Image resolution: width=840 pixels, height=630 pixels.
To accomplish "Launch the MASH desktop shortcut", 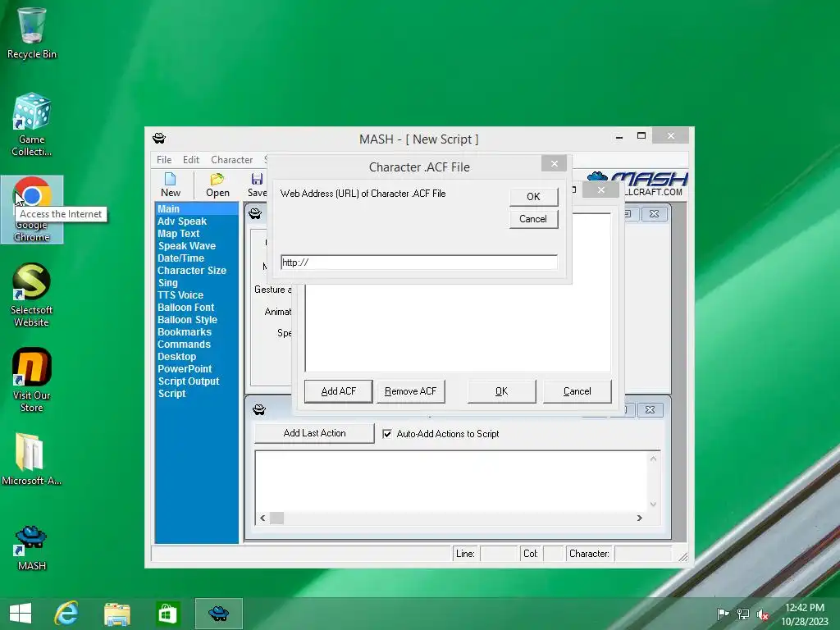I will [x=32, y=547].
